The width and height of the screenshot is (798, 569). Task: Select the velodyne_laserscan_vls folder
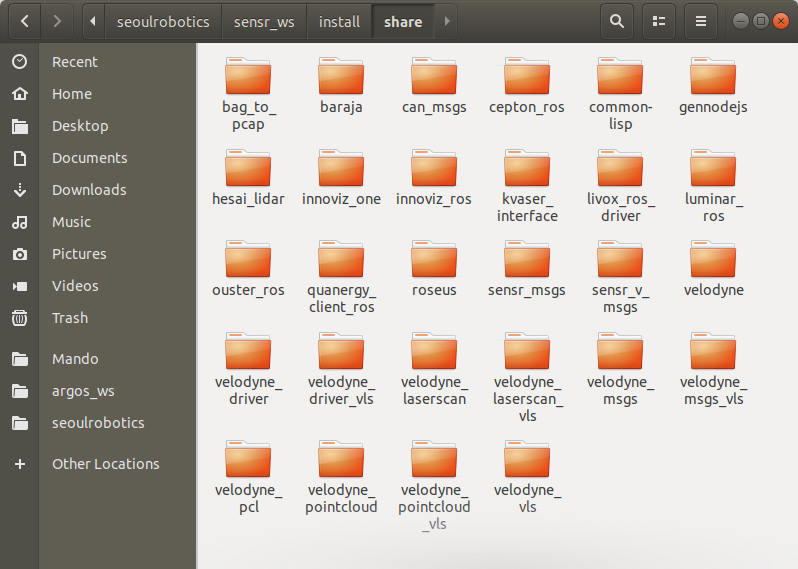click(x=527, y=378)
